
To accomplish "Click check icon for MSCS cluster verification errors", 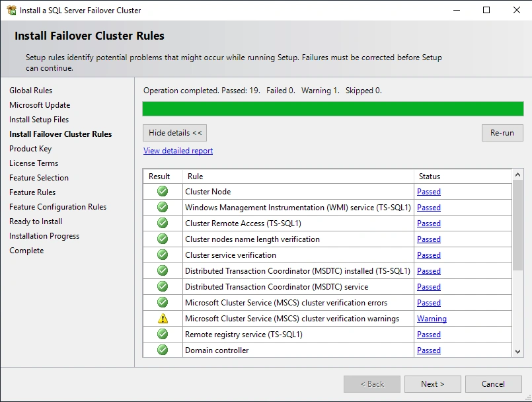I will point(163,302).
